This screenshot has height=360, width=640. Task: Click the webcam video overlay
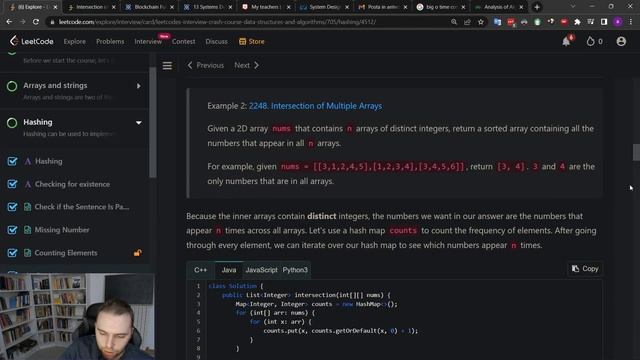coord(77,317)
